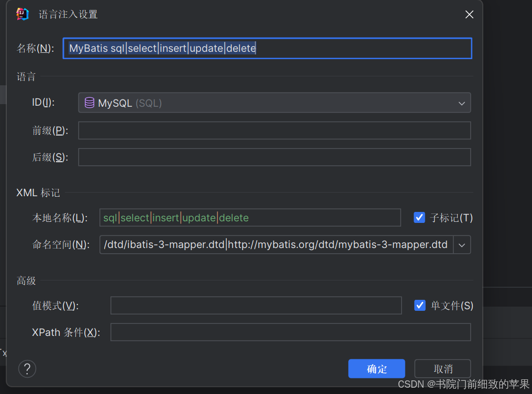This screenshot has height=394, width=532.
Task: Click the MySQL database icon in ID field
Action: click(x=89, y=103)
